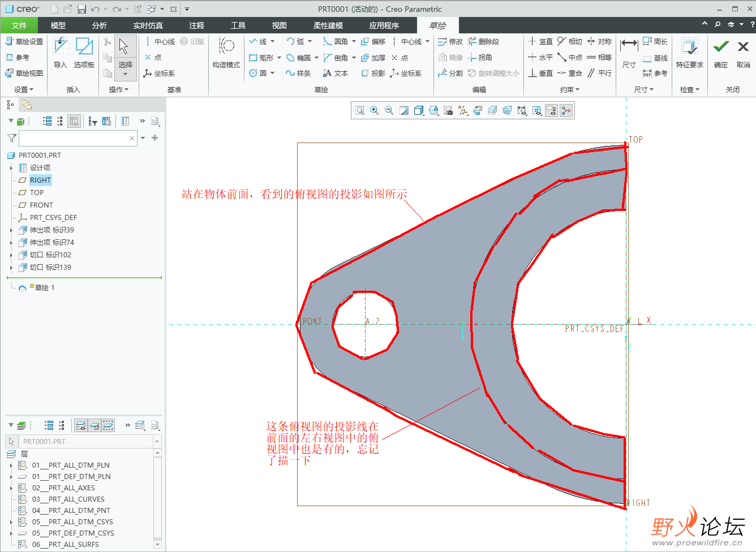The height and width of the screenshot is (552, 756).
Task: Click the 拐角 corner tool
Action: click(480, 57)
